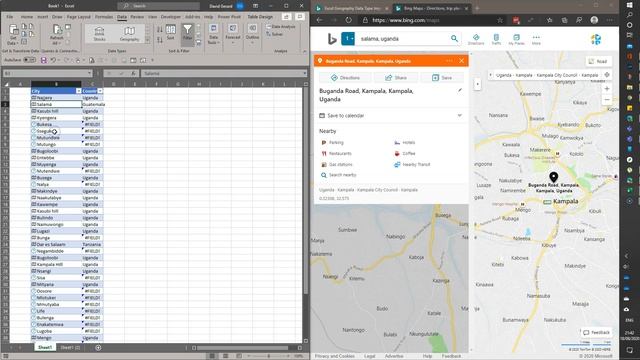The image size is (640, 360).
Task: Click the Excel horizontal scrollbar
Action: [x=242, y=348]
